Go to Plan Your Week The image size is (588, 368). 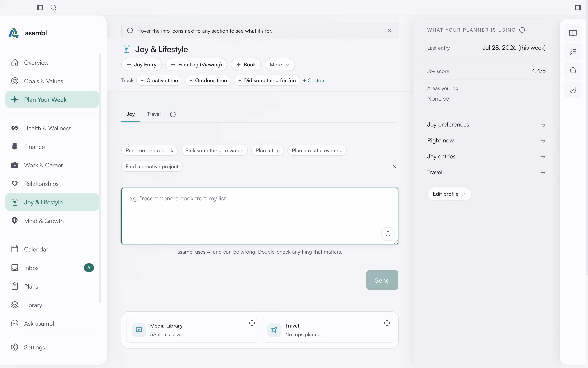click(52, 100)
